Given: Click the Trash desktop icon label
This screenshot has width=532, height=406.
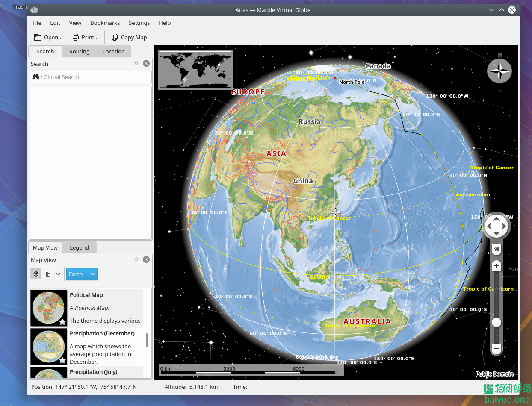Looking at the screenshot, I should [20, 6].
